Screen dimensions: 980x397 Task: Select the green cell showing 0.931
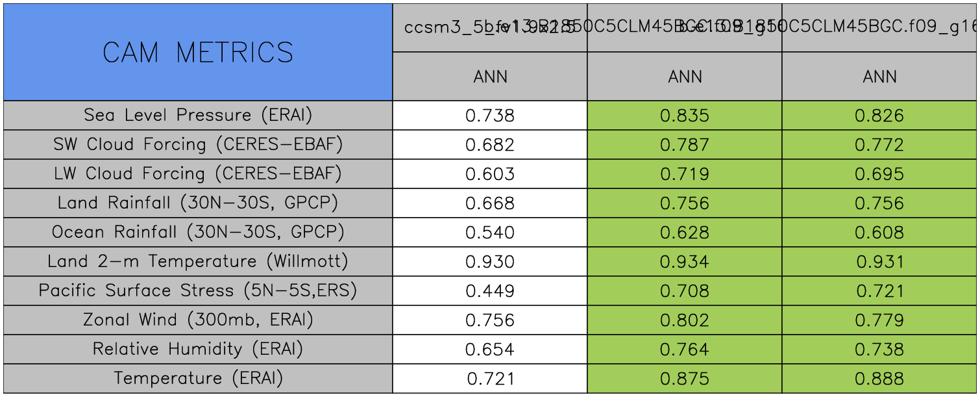(879, 262)
